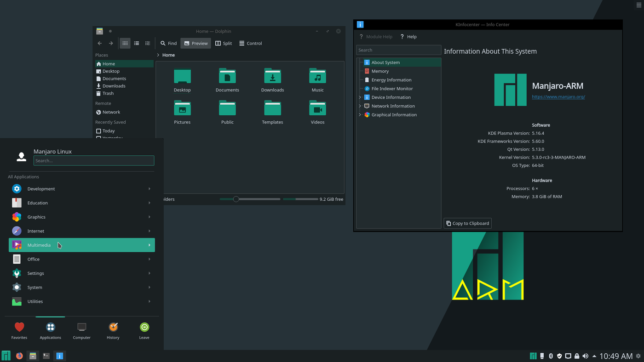Expand Device Information in the sidebar tree
This screenshot has height=362, width=644.
[359, 97]
